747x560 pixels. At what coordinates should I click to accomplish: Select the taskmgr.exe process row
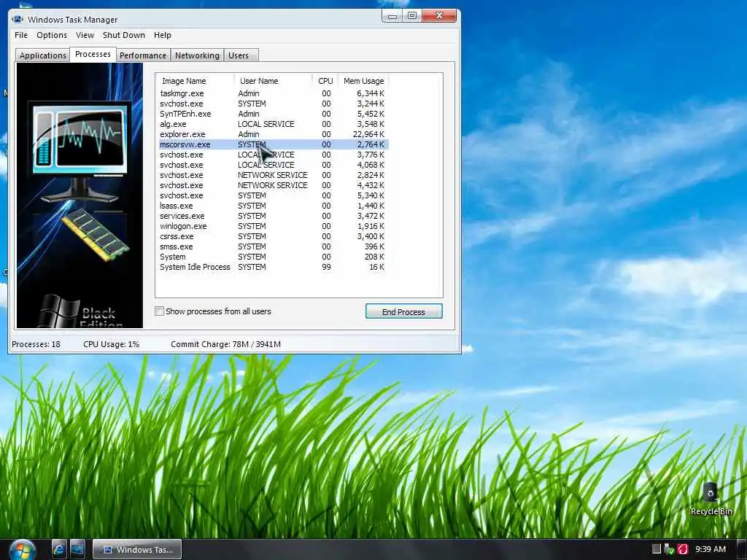tap(274, 93)
